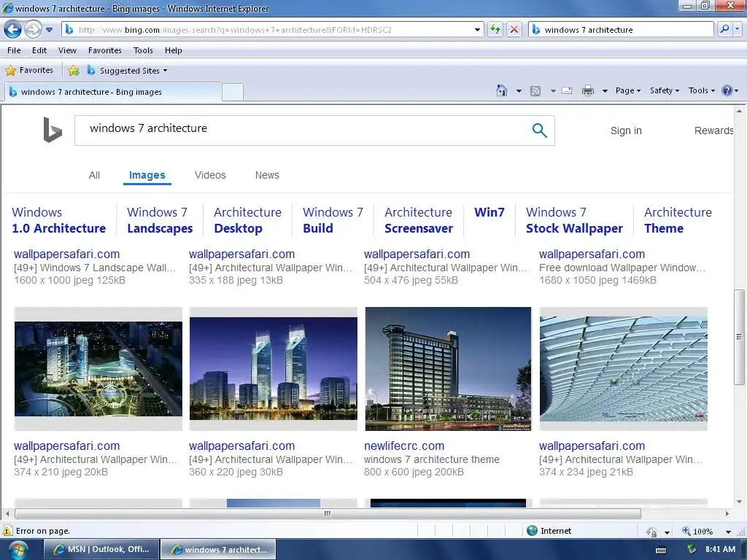Open the Safety command bar menu
The height and width of the screenshot is (560, 747).
[664, 90]
